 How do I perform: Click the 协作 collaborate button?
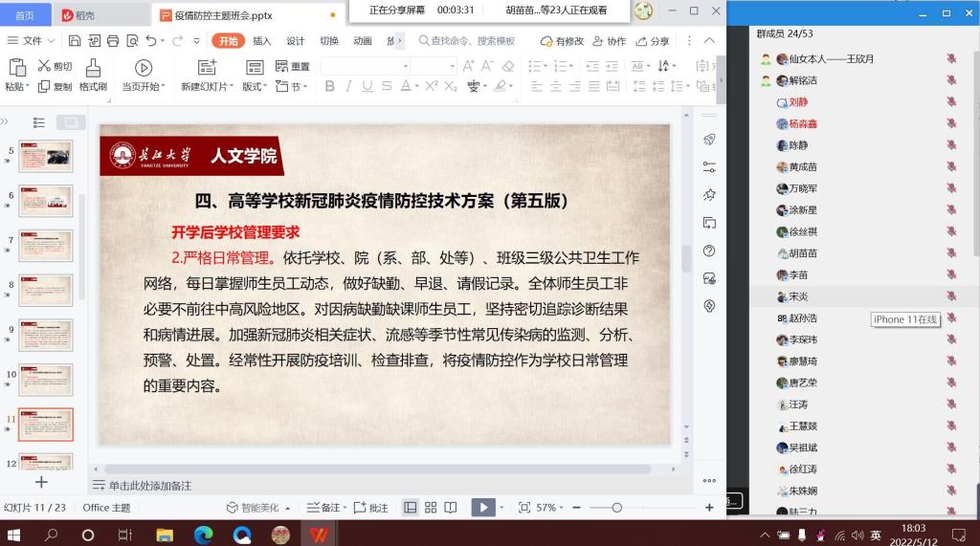coord(610,41)
